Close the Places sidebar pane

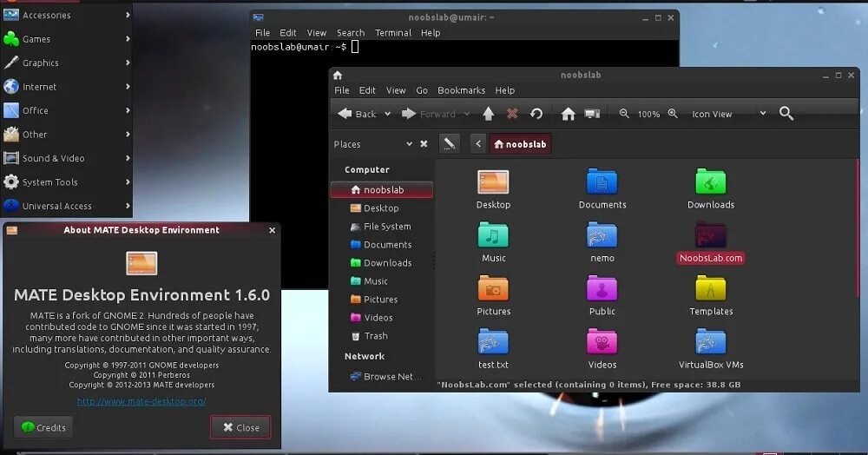[x=424, y=144]
